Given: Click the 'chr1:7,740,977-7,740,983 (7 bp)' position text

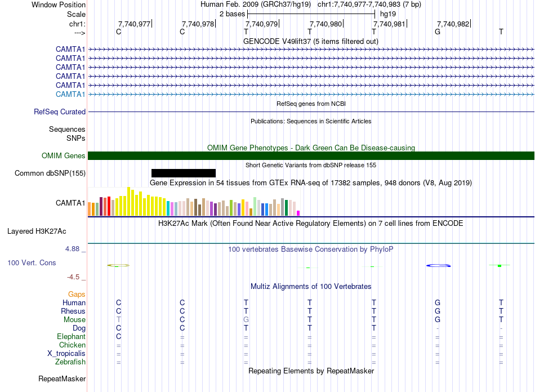Looking at the screenshot, I should [x=369, y=5].
